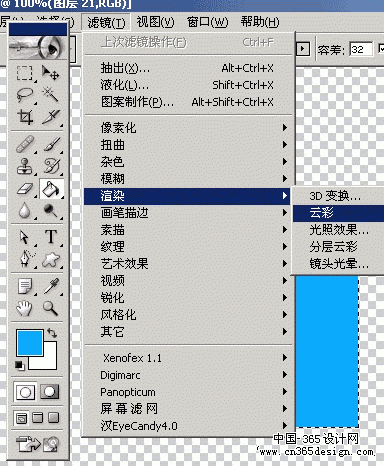
Task: Choose 抽出(X)... from filter menu
Action: pyautogui.click(x=187, y=68)
